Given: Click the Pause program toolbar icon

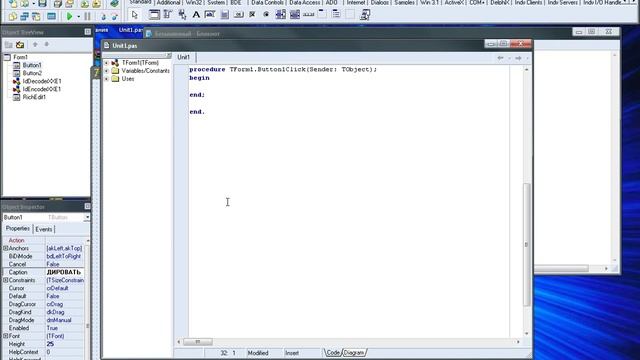Looking at the screenshot, I should click(x=87, y=16).
